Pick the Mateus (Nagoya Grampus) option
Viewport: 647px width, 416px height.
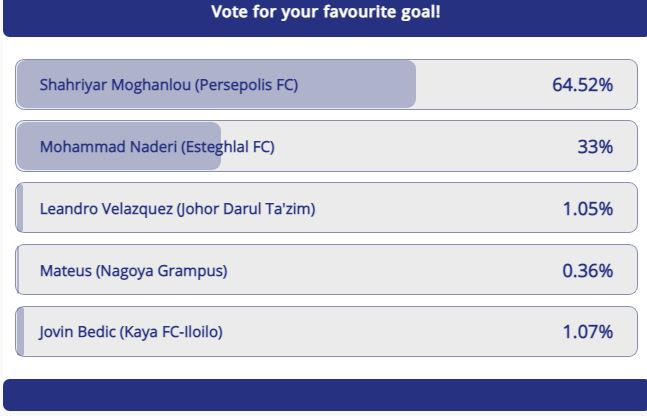click(133, 271)
